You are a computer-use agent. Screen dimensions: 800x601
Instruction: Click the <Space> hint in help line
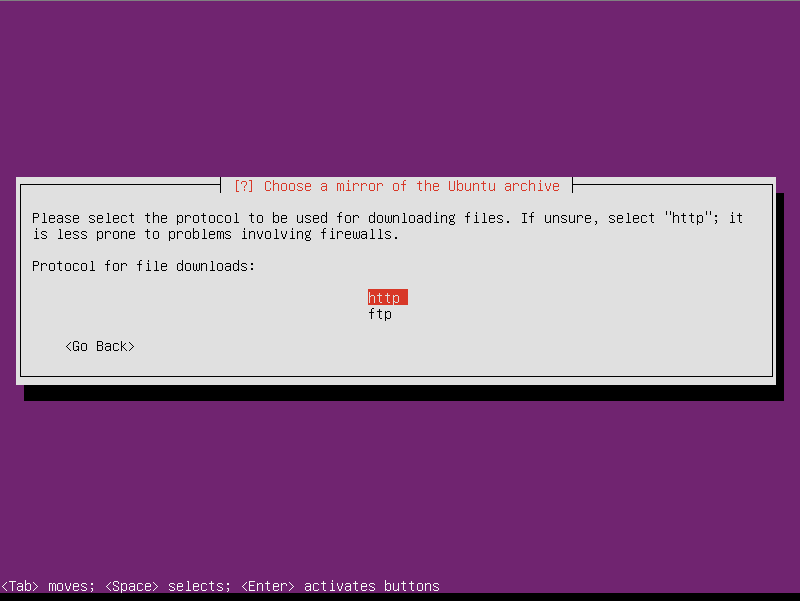(x=132, y=586)
